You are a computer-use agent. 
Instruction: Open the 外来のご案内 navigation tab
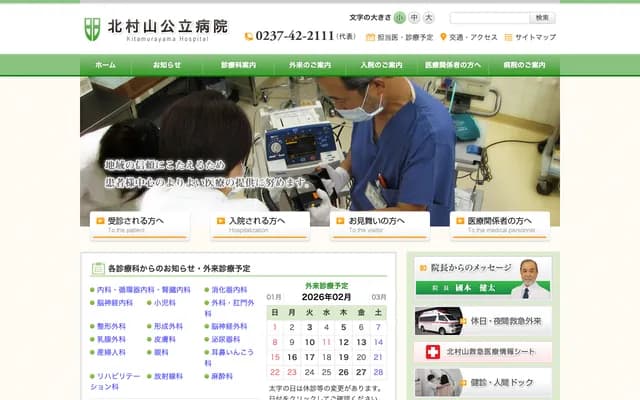coord(310,65)
